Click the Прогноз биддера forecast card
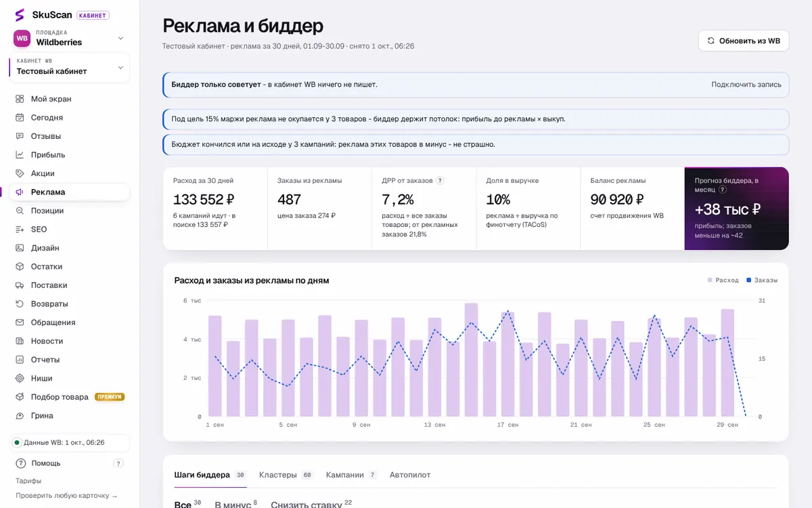812x508 pixels. pyautogui.click(x=736, y=209)
